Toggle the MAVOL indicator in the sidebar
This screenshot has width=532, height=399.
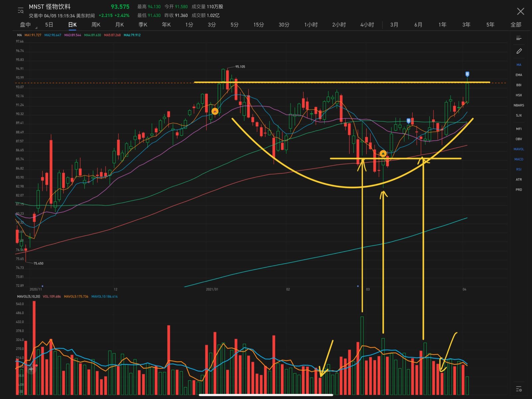coord(519,149)
